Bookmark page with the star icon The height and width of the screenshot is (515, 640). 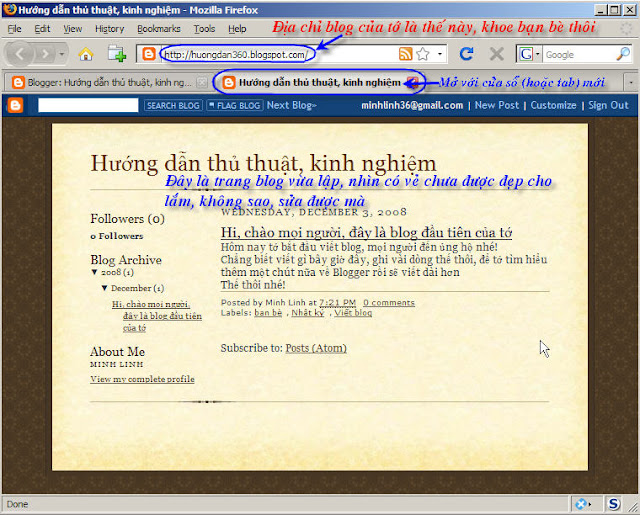[x=423, y=54]
